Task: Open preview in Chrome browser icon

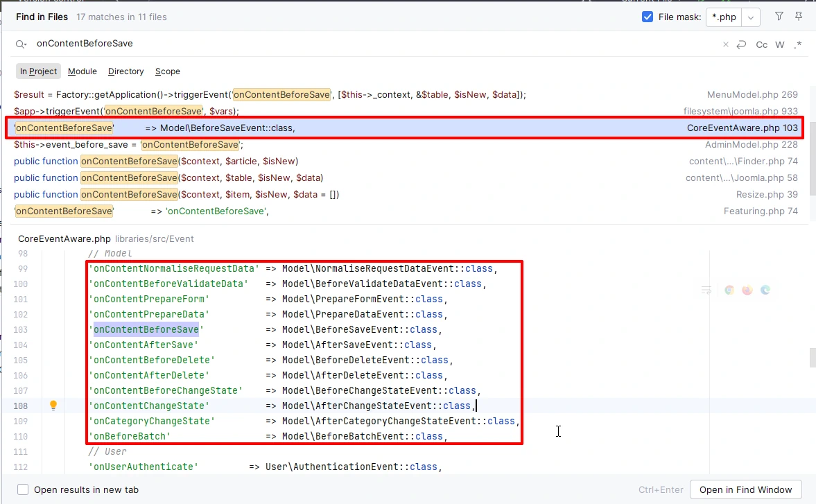Action: [729, 290]
